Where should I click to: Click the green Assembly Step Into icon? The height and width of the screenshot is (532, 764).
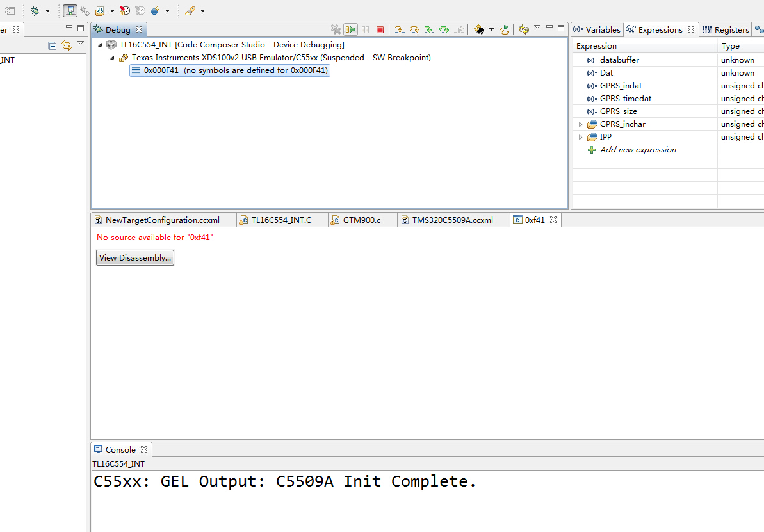[x=429, y=29]
